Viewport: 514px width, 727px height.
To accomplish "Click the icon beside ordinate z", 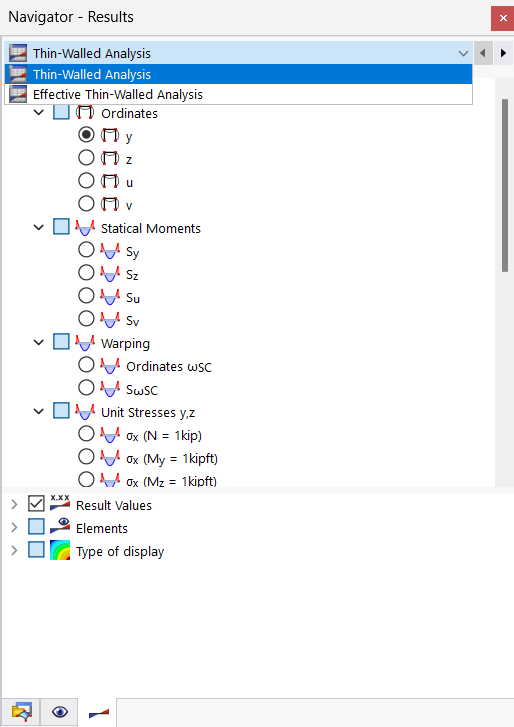I will 110,158.
